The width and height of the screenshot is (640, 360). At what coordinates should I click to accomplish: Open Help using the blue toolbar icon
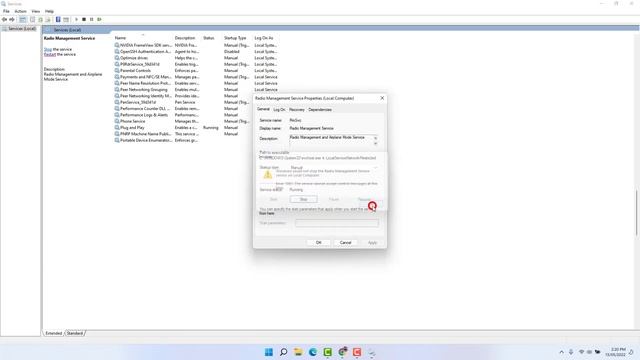(x=58, y=20)
